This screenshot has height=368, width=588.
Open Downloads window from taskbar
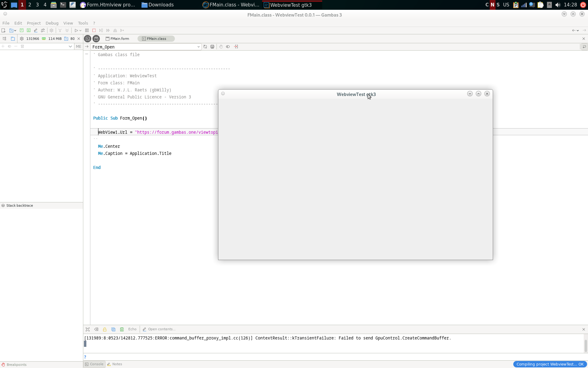point(158,5)
